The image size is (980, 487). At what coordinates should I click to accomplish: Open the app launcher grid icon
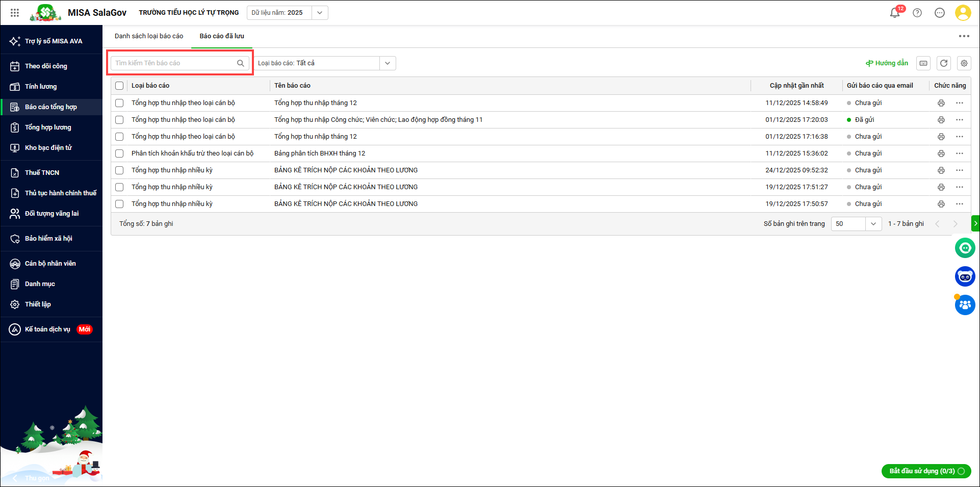coord(15,13)
